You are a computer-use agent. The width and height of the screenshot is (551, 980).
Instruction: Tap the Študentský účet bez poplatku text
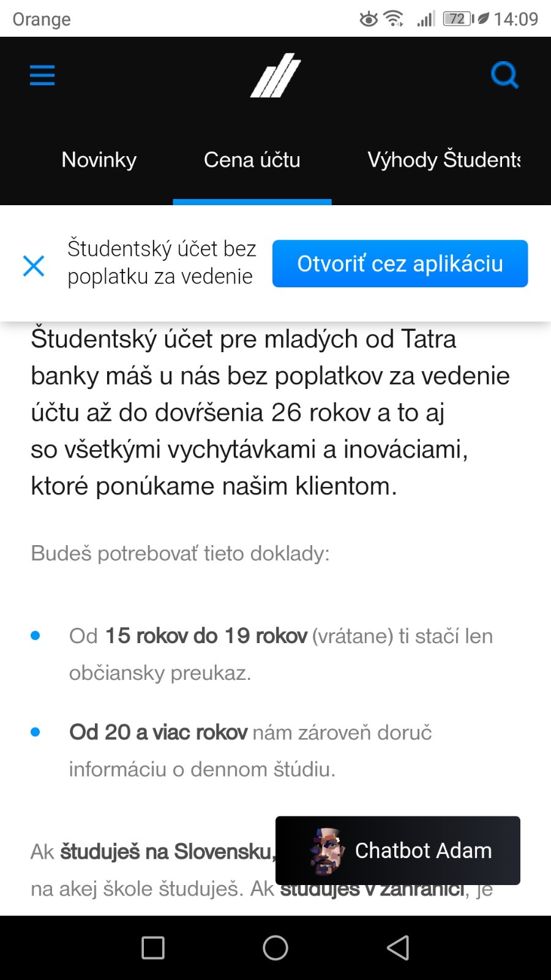coord(162,262)
